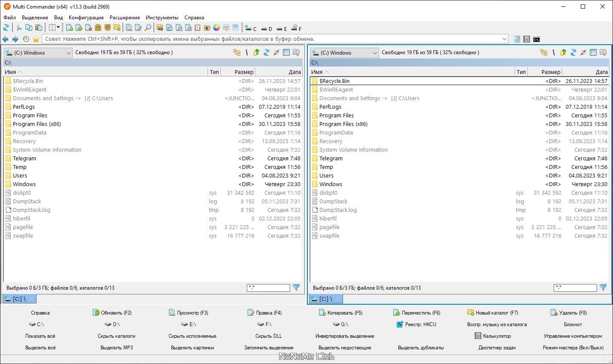The image size is (613, 364).
Task: Open the history clock icon
Action: [x=26, y=39]
